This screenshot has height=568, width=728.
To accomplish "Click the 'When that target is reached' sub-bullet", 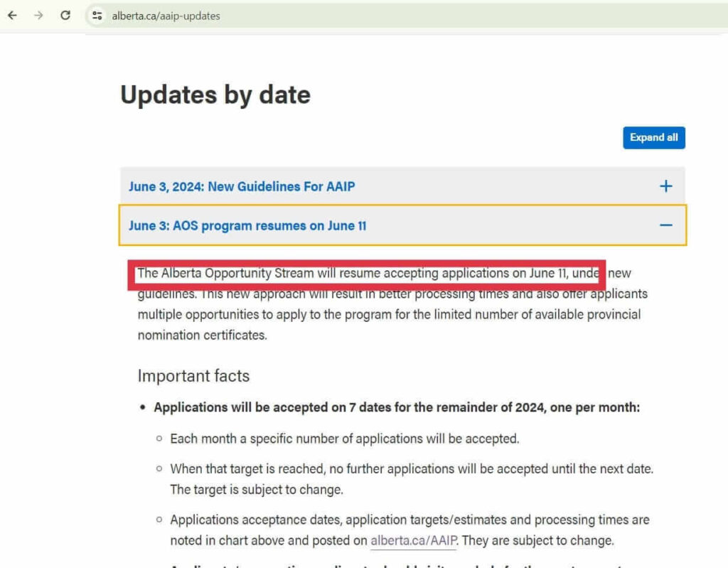I will [411, 469].
